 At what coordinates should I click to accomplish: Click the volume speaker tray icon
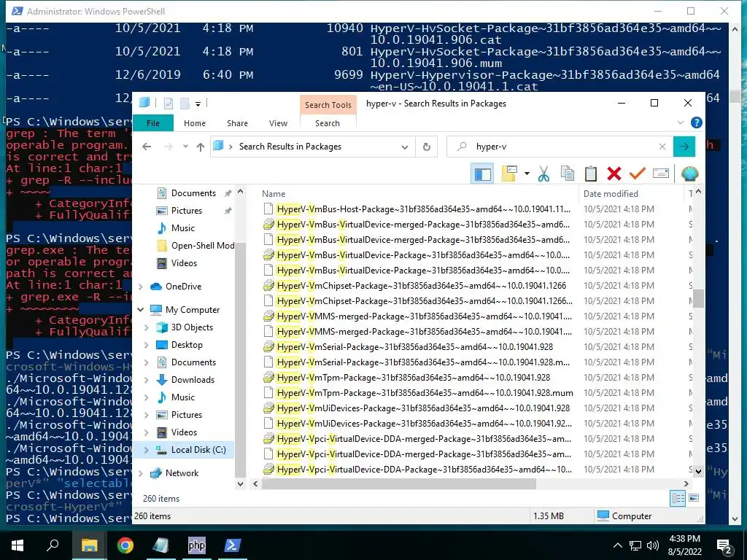[653, 545]
